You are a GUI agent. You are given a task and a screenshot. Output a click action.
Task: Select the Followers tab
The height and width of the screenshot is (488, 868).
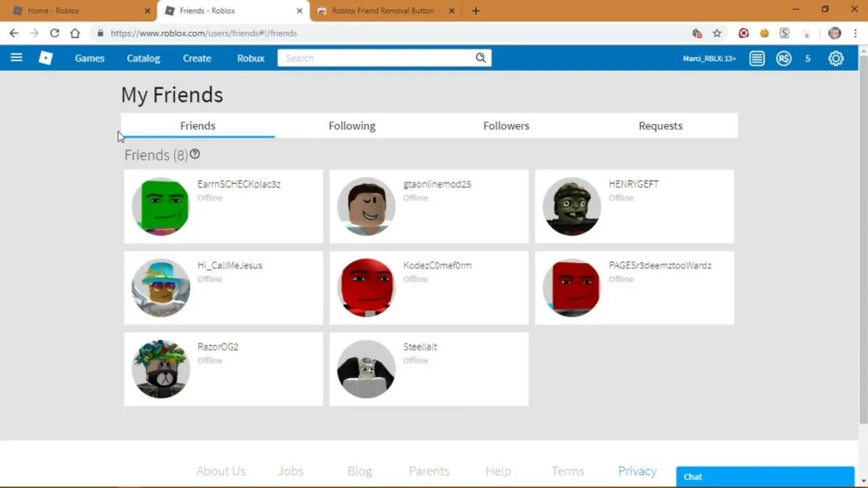506,125
